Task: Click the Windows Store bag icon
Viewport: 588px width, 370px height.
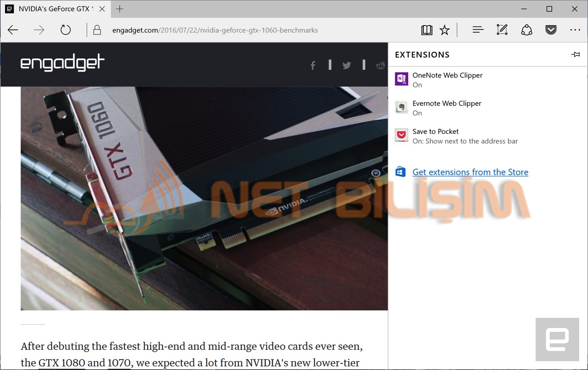Action: click(x=401, y=172)
